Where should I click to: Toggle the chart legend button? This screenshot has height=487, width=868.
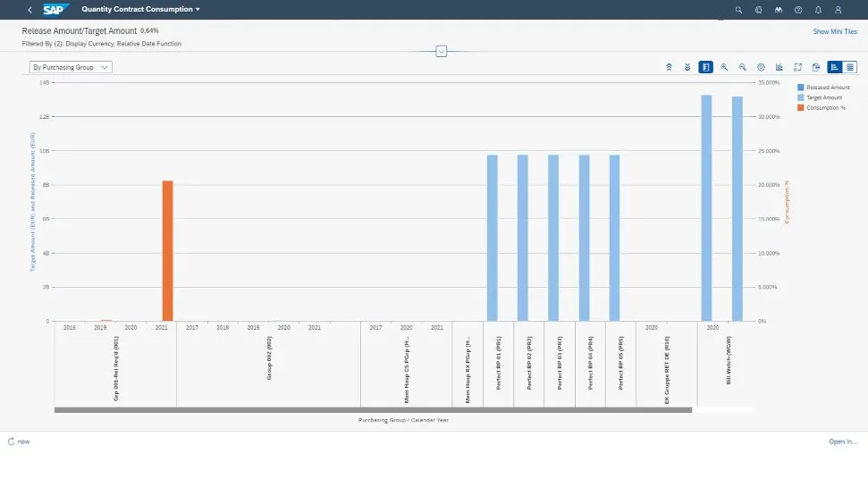[705, 67]
